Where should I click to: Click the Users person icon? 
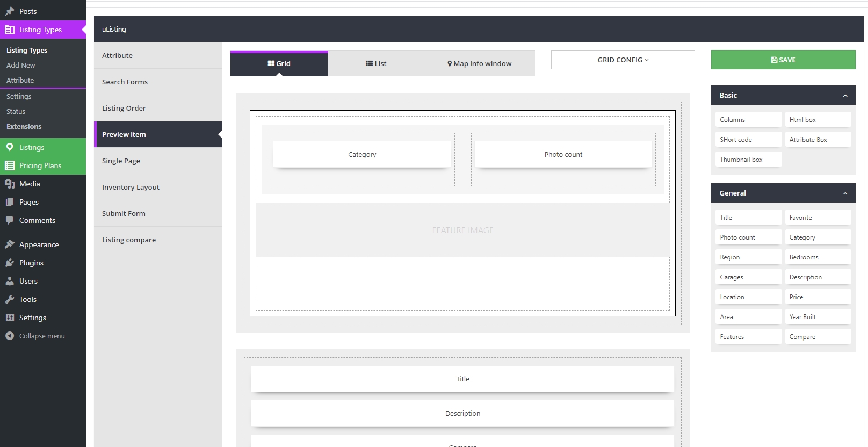[10, 281]
